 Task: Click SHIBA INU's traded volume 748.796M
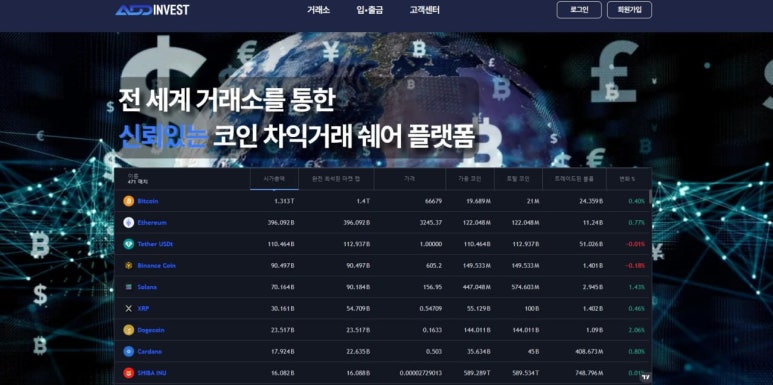(589, 373)
